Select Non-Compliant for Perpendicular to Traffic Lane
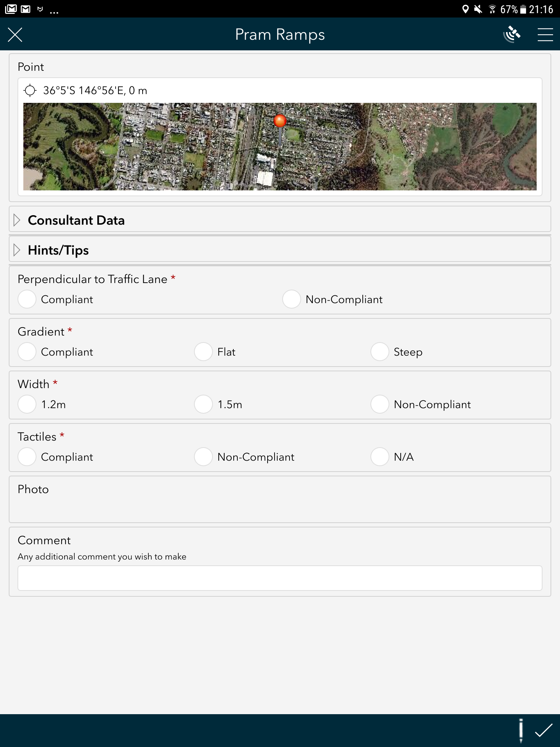The height and width of the screenshot is (747, 560). point(332,299)
